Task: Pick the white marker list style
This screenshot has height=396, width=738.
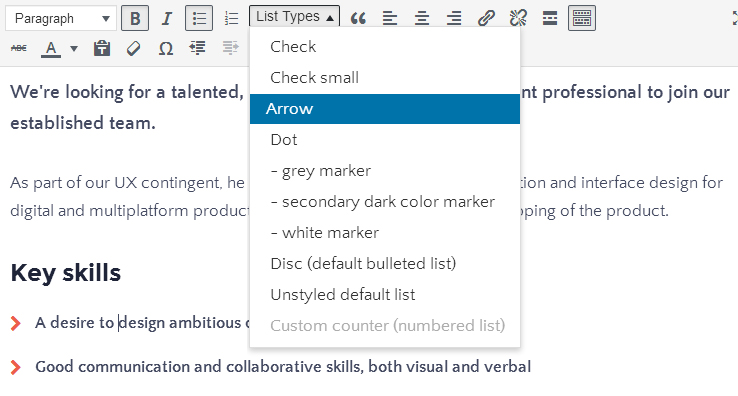Action: pos(385,233)
